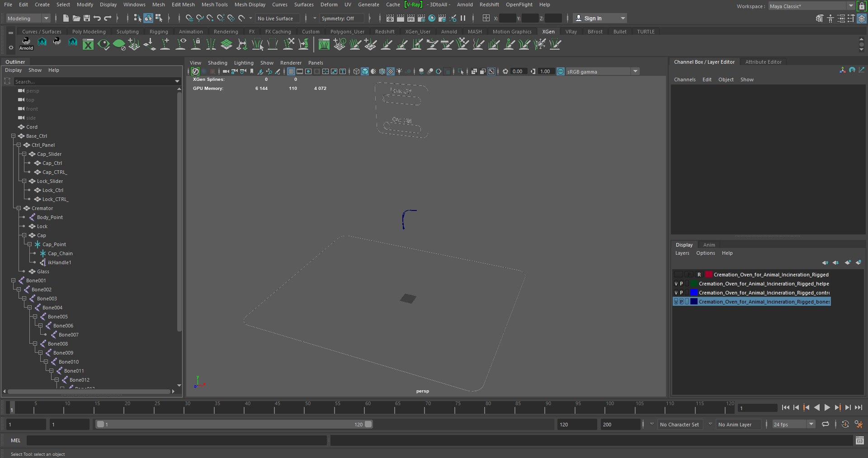868x458 pixels.
Task: Switch to the Rigging shelf tab
Action: (x=159, y=32)
